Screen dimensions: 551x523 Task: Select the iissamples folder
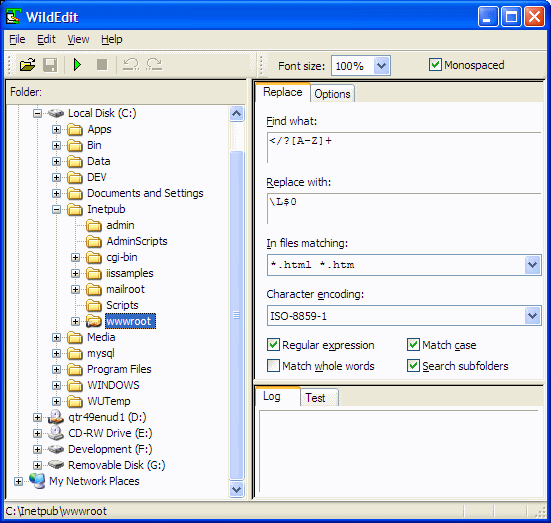click(130, 273)
